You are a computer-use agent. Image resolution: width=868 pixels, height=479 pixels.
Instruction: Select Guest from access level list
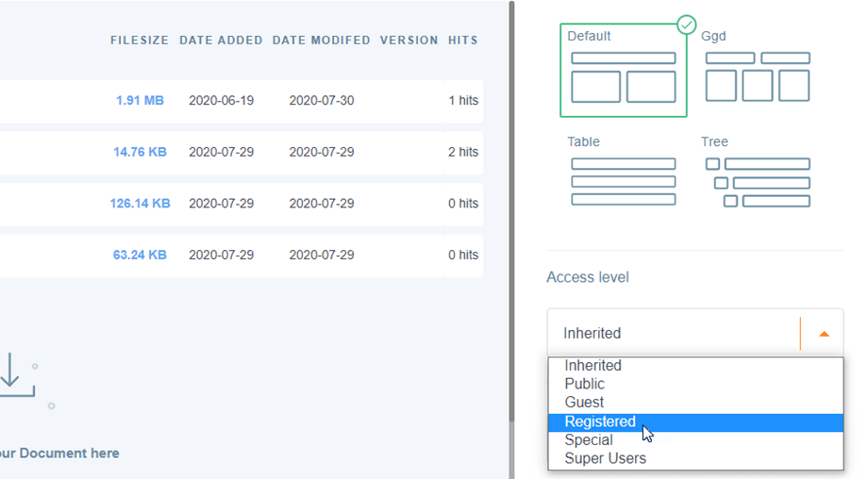(584, 403)
